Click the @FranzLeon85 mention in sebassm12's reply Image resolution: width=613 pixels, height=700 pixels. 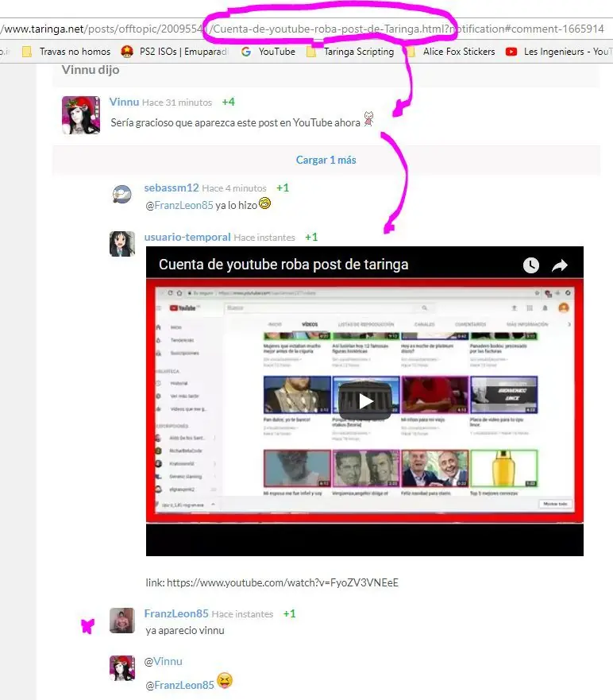pyautogui.click(x=179, y=205)
